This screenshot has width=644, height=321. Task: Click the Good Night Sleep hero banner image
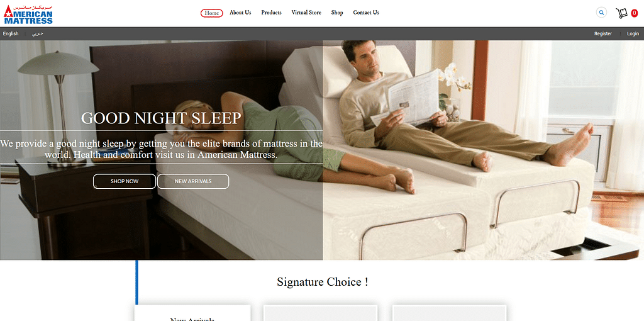point(322,150)
